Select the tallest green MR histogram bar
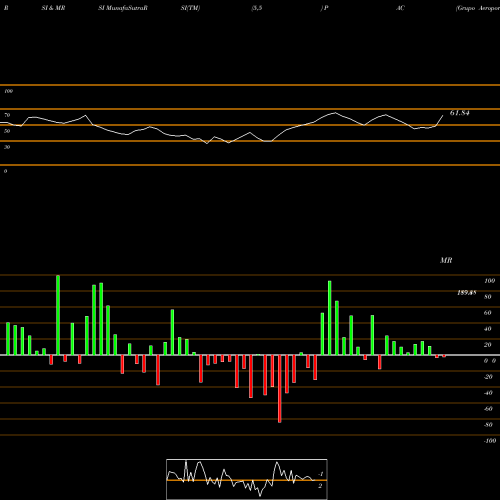The height and width of the screenshot is (500, 500). [x=58, y=315]
